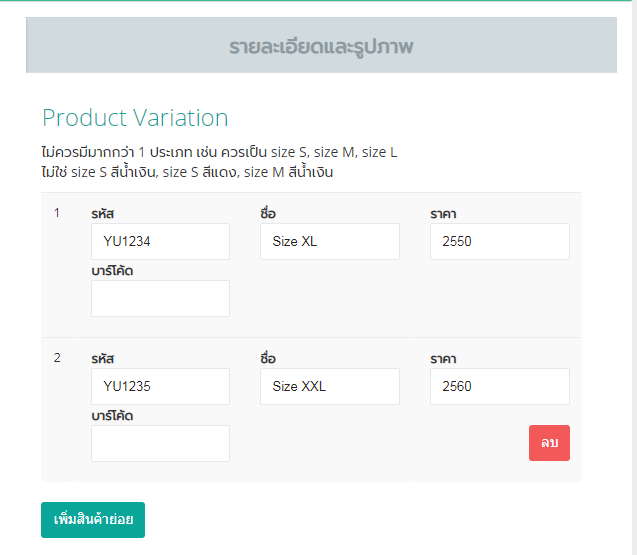Select the รหัส field containing YU1235

click(160, 386)
